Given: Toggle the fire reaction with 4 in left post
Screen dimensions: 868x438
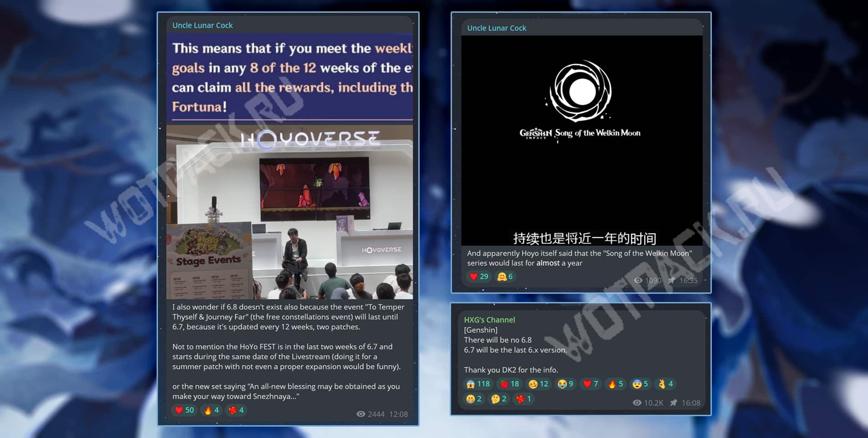Looking at the screenshot, I should point(211,410).
